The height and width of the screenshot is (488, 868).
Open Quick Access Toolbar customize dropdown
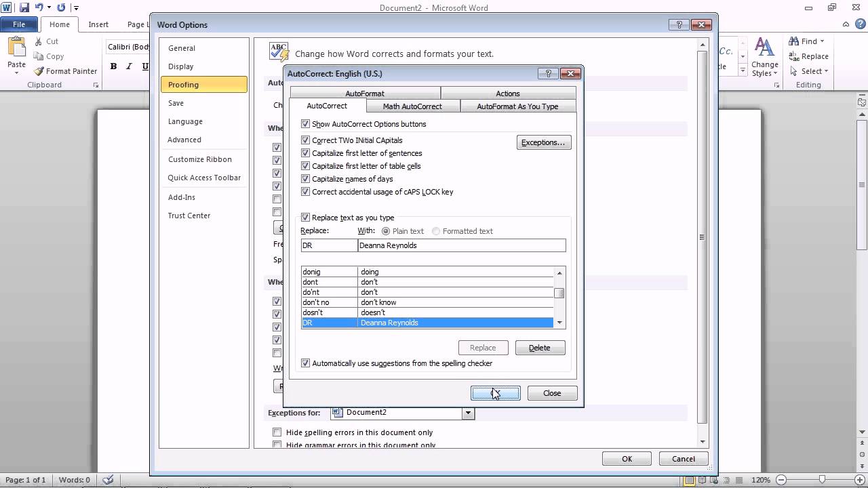click(x=76, y=8)
